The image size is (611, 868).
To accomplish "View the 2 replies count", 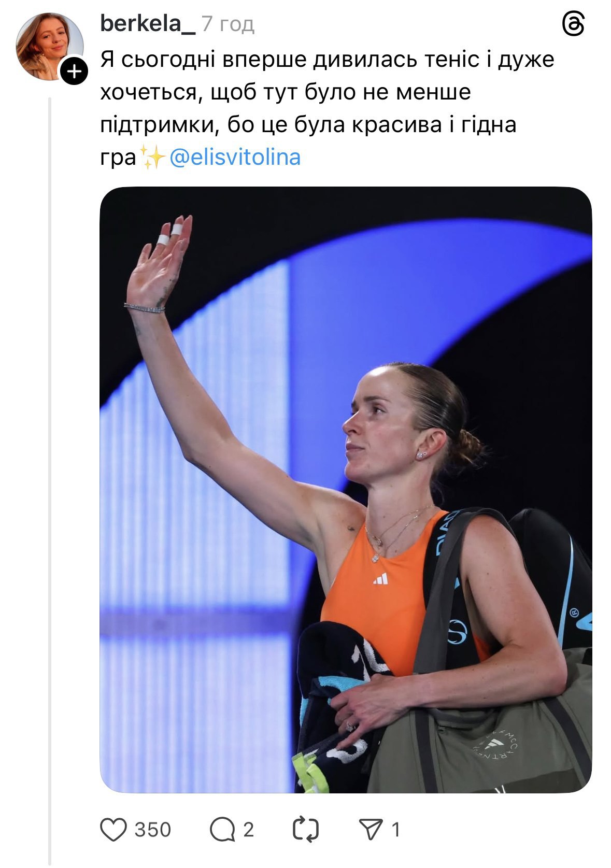I will tap(249, 830).
